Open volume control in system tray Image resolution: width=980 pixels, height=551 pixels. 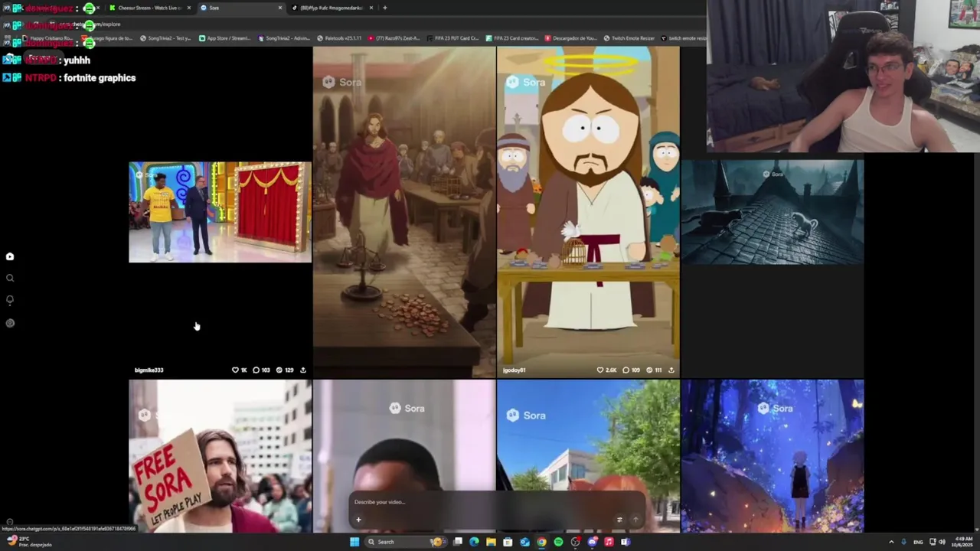tap(942, 542)
